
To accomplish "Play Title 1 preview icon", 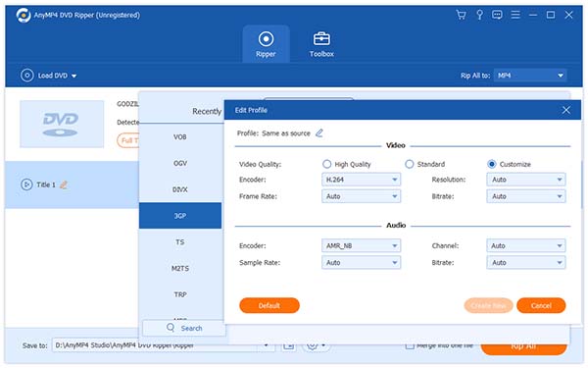I will [x=26, y=184].
